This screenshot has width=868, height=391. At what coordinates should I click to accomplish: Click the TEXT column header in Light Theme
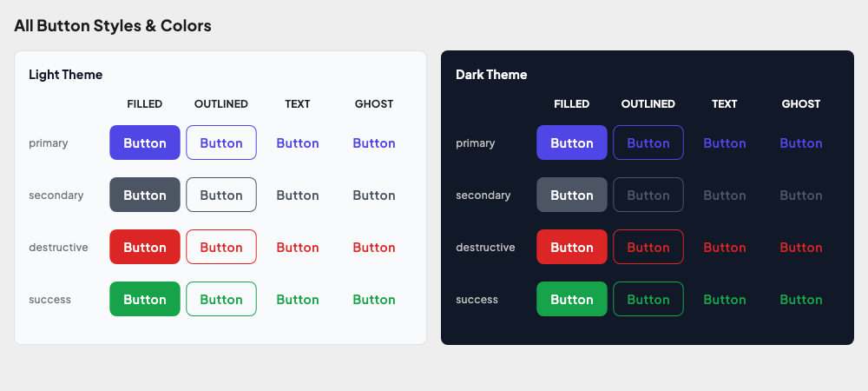298,103
